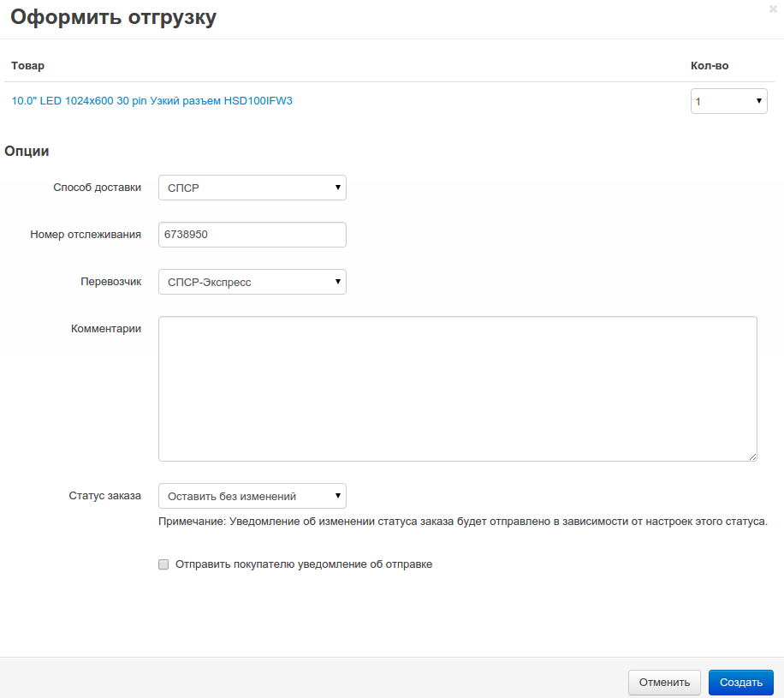Click the 'Номер отслеживания' field label
This screenshot has height=698, width=784.
[86, 235]
